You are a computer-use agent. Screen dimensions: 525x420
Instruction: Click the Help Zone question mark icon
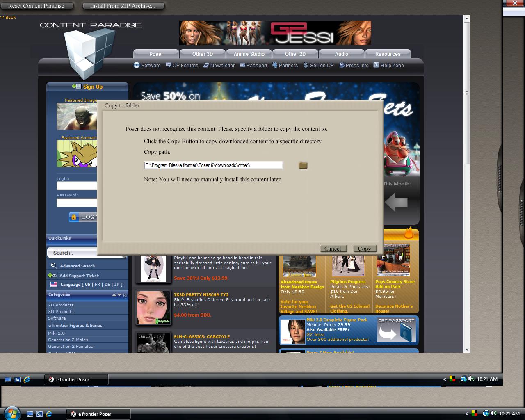tap(376, 65)
